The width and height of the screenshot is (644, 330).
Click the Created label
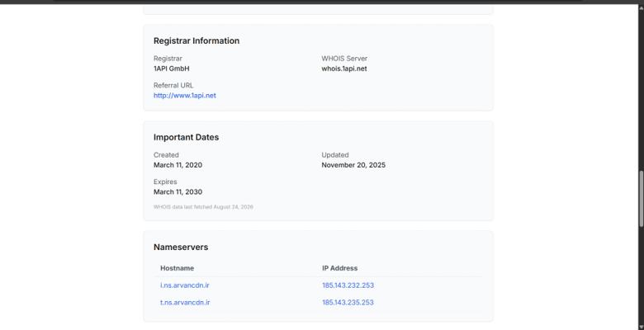coord(166,155)
